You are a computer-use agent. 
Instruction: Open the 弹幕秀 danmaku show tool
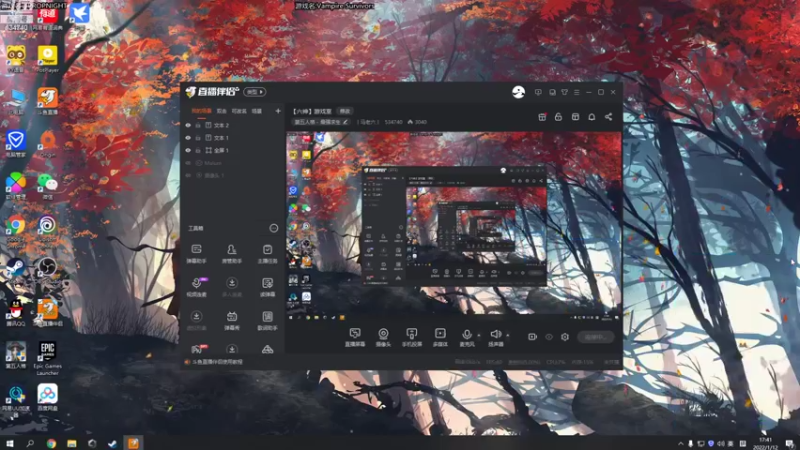point(232,320)
